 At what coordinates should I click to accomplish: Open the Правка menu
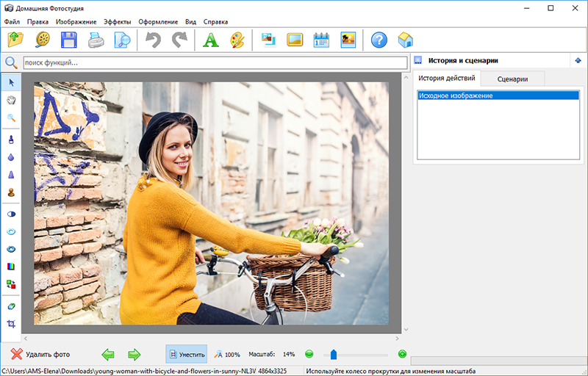tap(37, 22)
